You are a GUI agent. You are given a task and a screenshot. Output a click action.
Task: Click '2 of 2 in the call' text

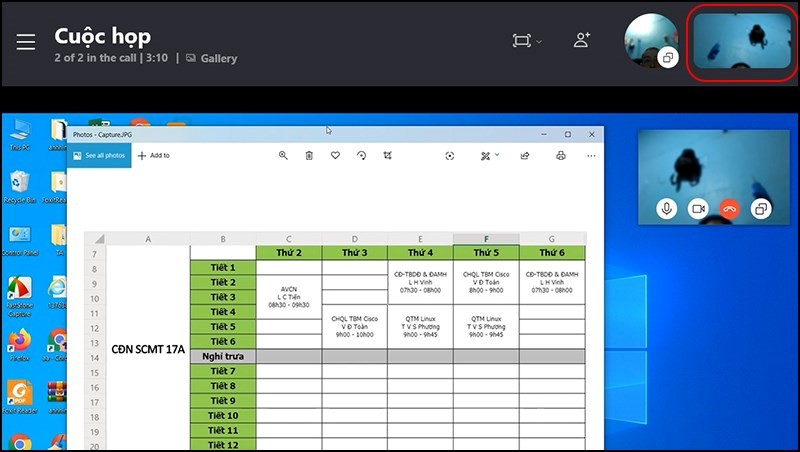pyautogui.click(x=95, y=58)
